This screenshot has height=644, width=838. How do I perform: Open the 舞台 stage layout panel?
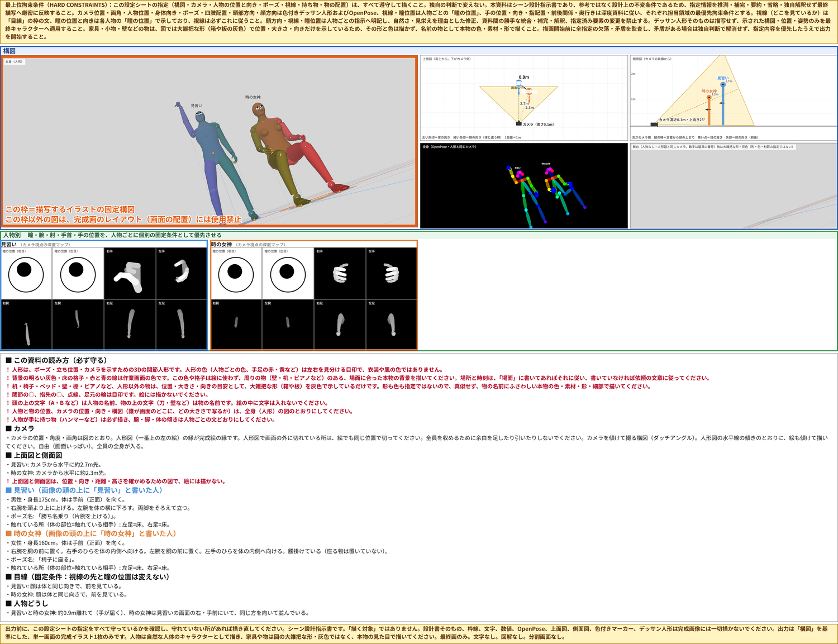pos(734,185)
